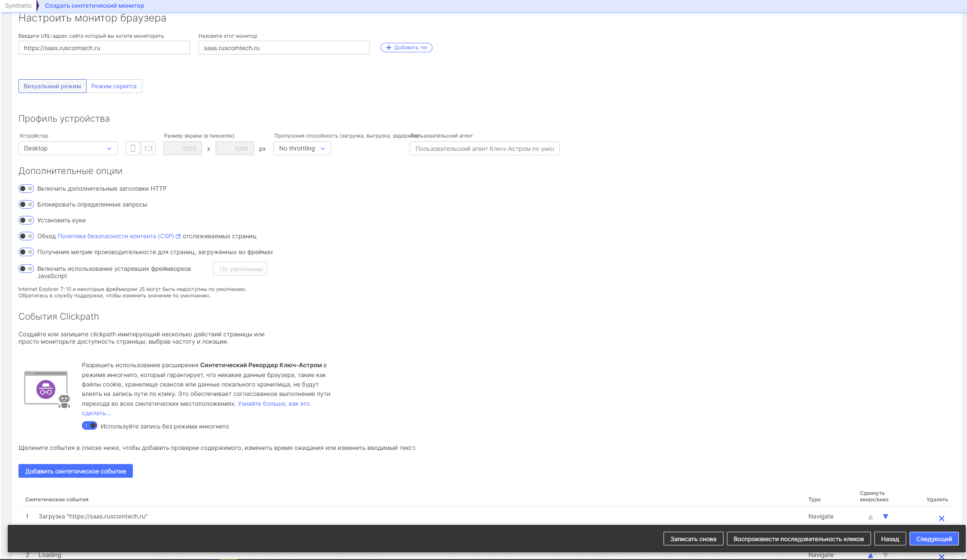Open the No throttling dropdown
The height and width of the screenshot is (560, 967).
coord(302,148)
